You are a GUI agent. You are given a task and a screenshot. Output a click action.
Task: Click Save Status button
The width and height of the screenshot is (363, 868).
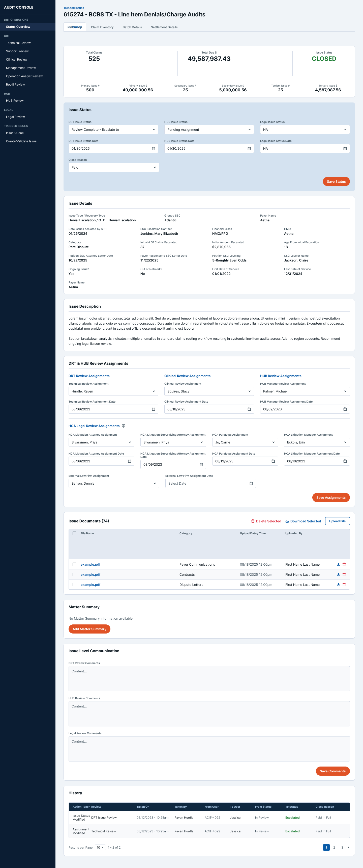[336, 182]
